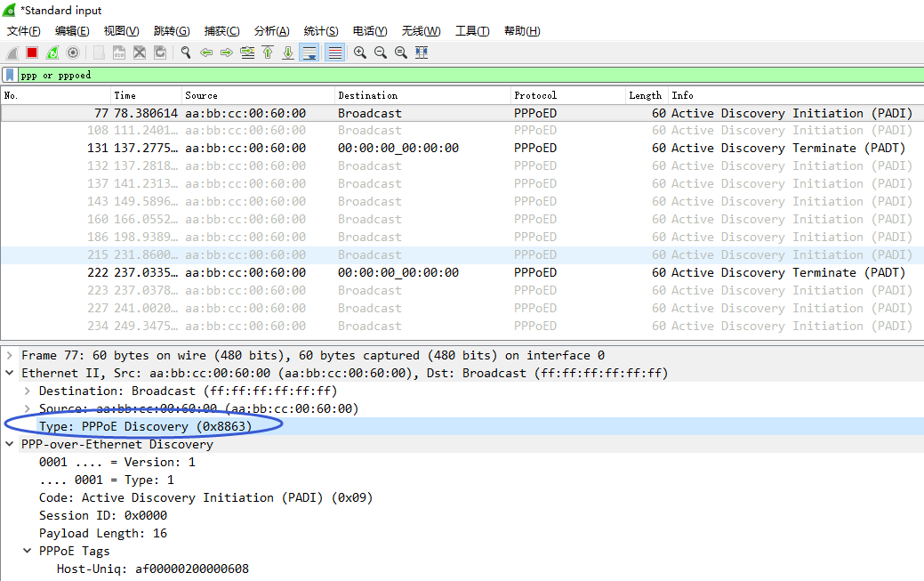Image resolution: width=924 pixels, height=581 pixels.
Task: Zoom in on packet text
Action: (360, 52)
